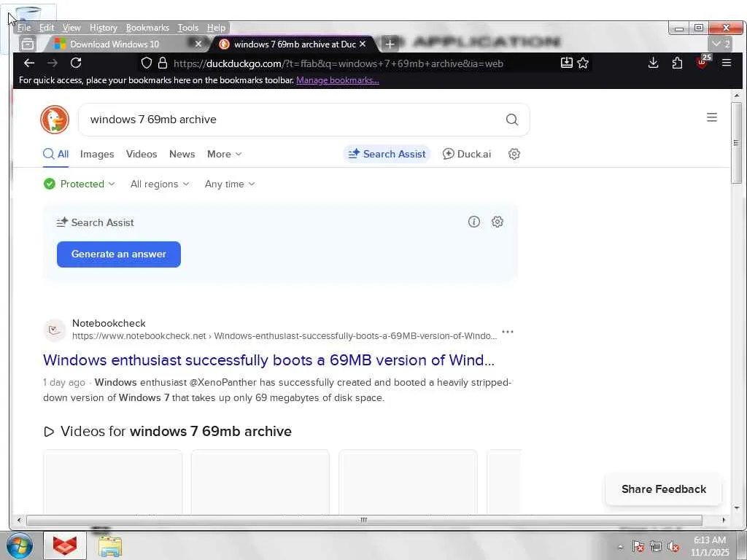Click the taskbar clock showing 6:13 AM
Screen dimensions: 747x560
pyautogui.click(x=709, y=546)
